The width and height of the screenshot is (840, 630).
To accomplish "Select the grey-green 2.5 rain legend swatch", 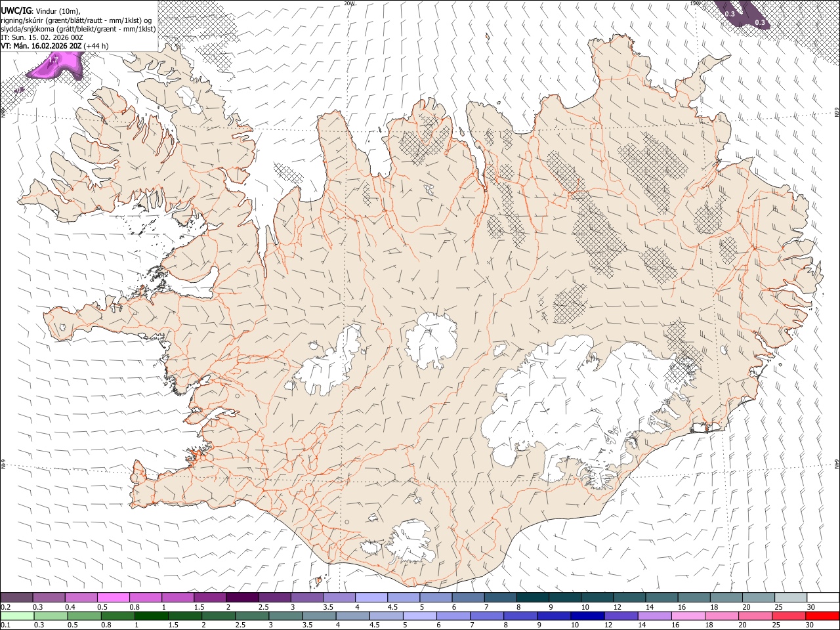I will pos(253,616).
